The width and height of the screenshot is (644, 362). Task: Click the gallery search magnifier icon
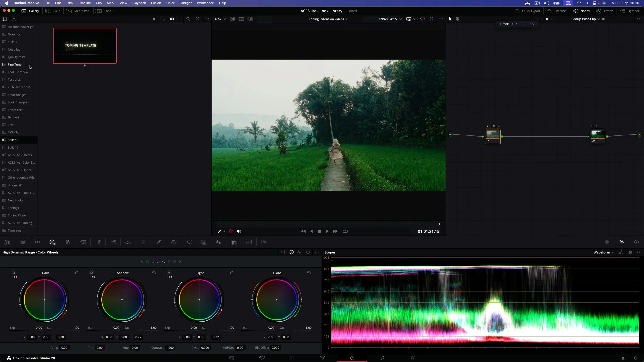tap(188, 19)
